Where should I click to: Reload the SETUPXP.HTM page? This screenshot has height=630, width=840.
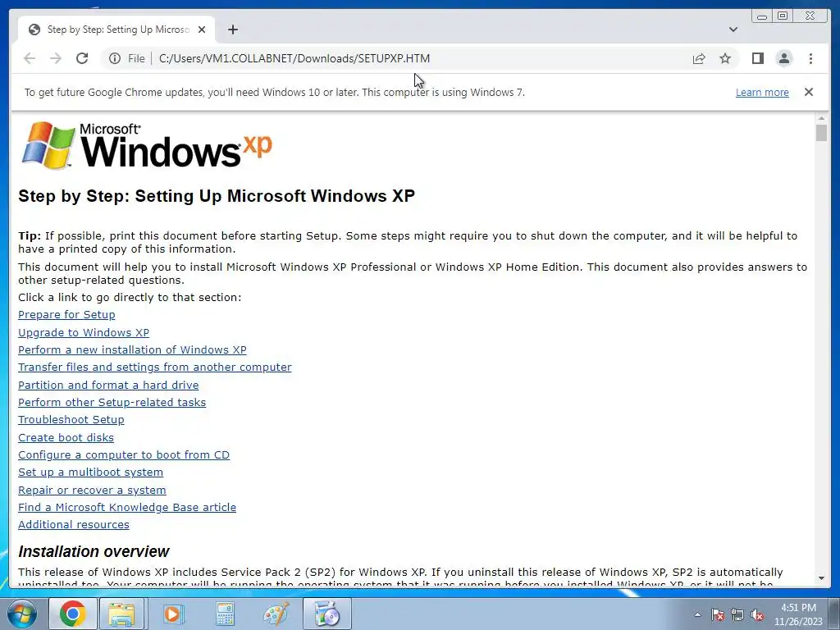click(x=82, y=58)
